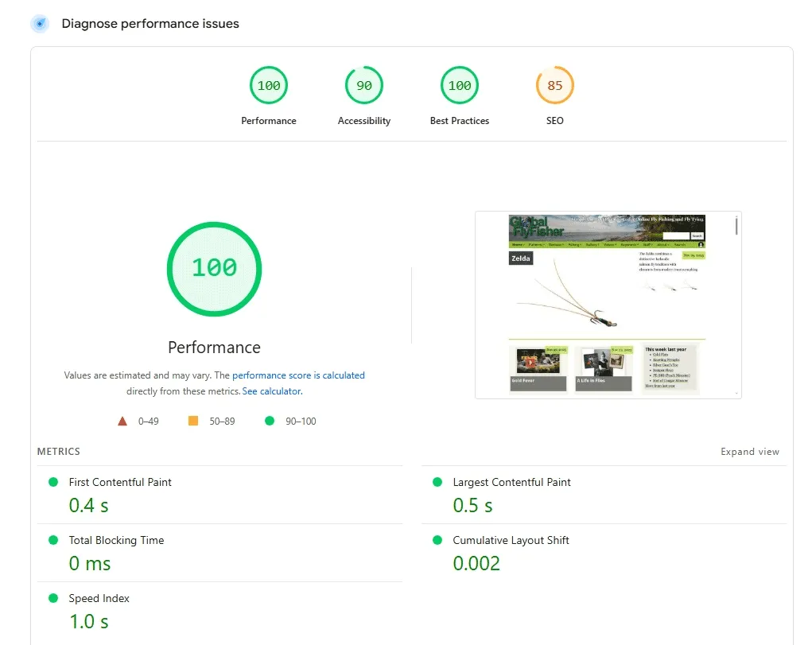
Task: Expand the Total Blocking Time metric
Action: click(x=116, y=540)
